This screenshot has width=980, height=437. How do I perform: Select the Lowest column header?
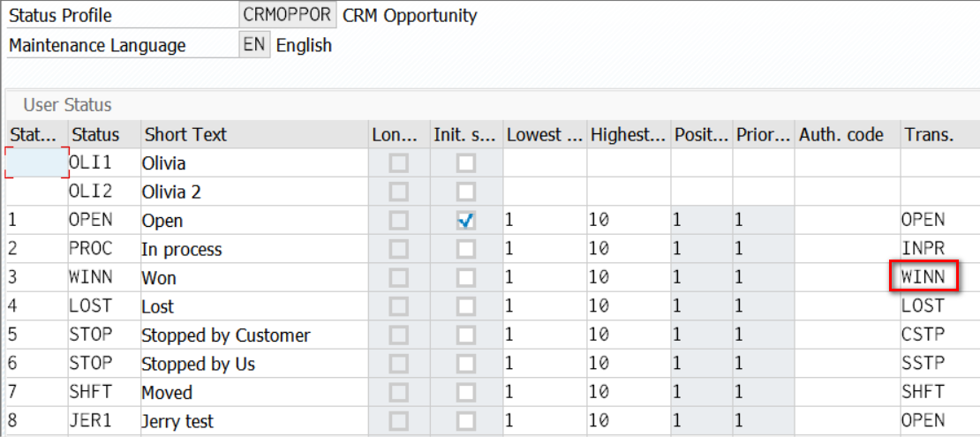coord(545,134)
